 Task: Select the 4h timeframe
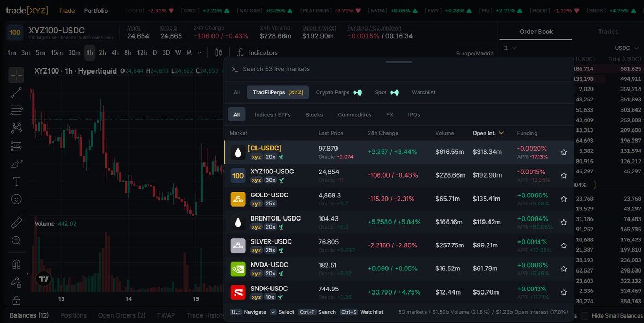(x=115, y=53)
